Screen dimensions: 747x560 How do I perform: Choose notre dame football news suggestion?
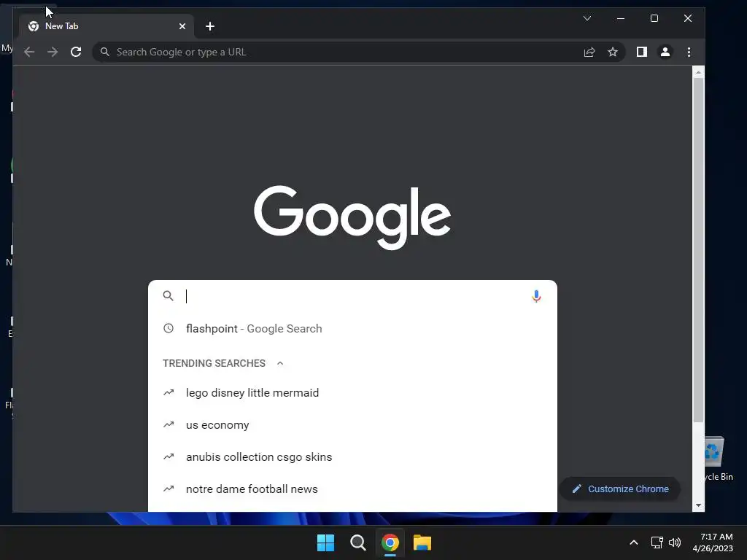click(x=352, y=489)
